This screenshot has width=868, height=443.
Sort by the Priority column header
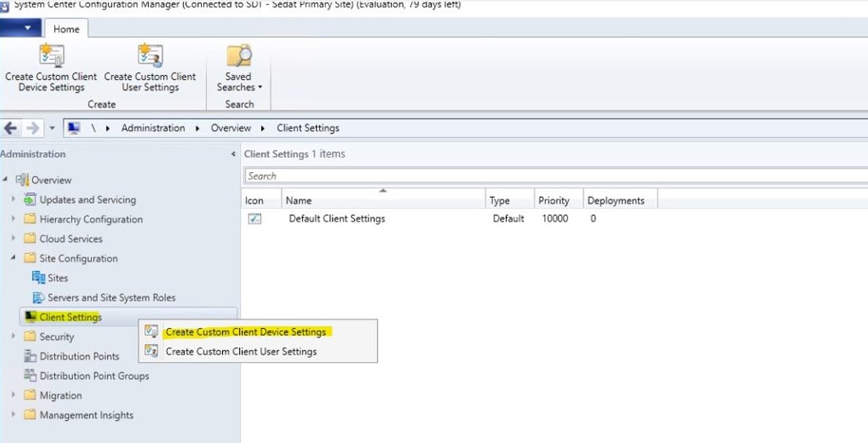coord(559,200)
